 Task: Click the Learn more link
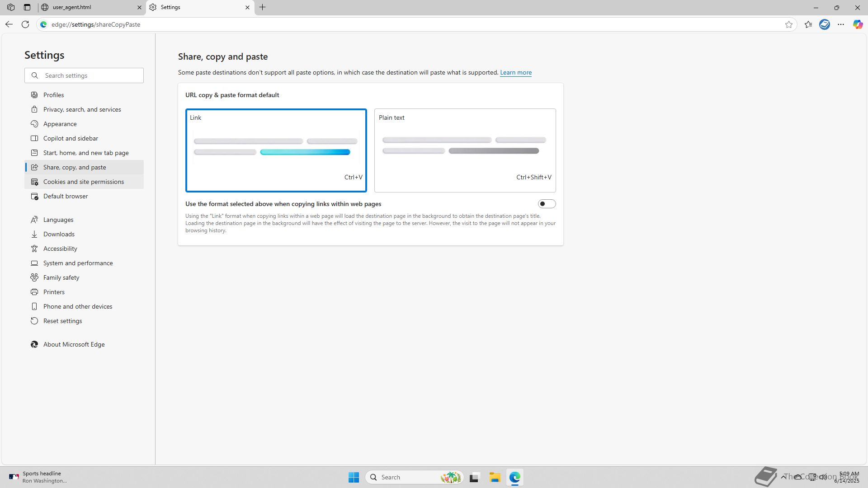pyautogui.click(x=515, y=72)
